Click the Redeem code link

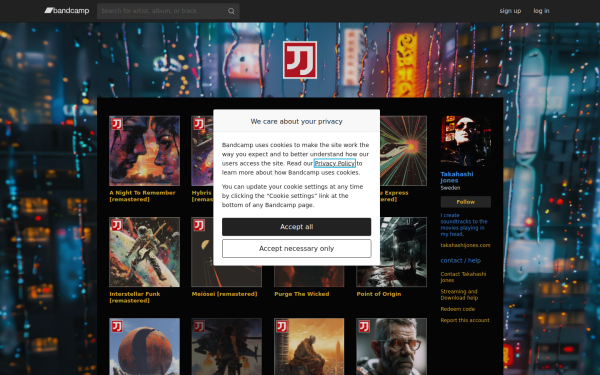(x=458, y=309)
